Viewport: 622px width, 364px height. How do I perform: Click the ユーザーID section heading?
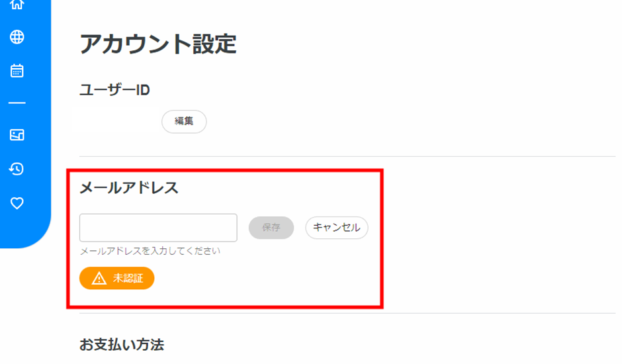click(114, 90)
